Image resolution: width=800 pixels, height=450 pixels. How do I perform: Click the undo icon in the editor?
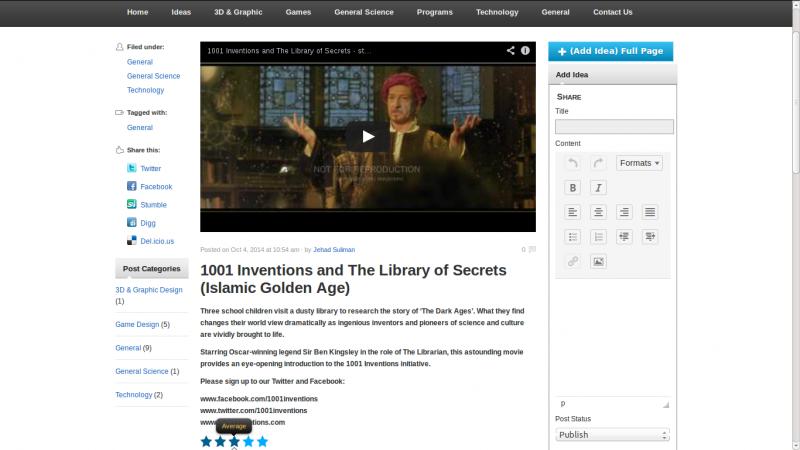(572, 163)
